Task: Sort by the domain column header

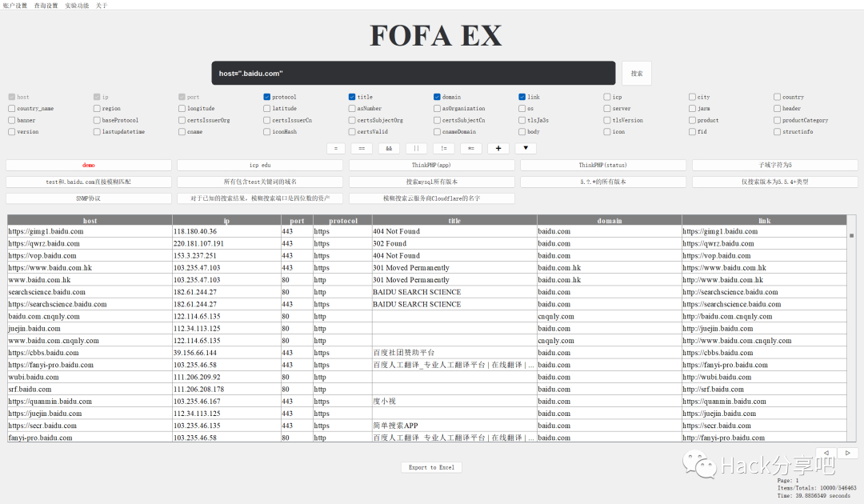Action: point(610,220)
